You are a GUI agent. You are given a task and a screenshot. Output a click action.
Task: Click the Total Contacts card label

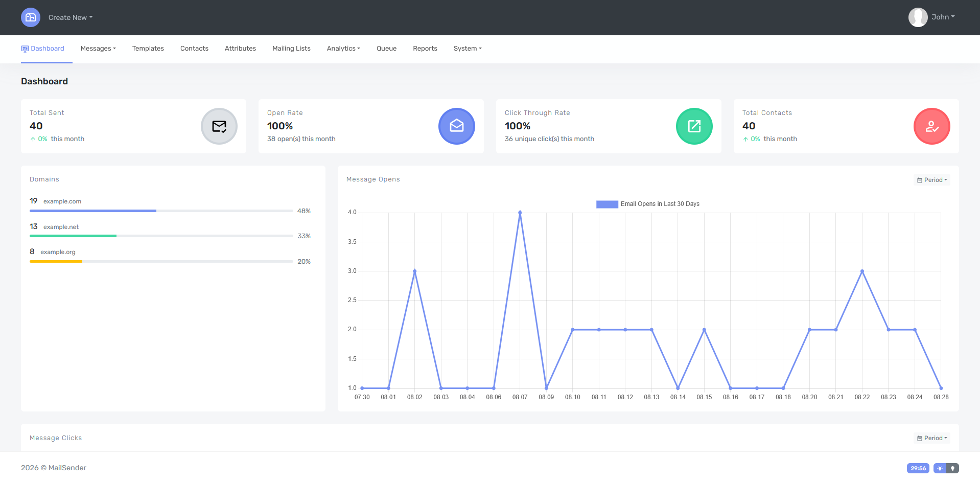(767, 113)
